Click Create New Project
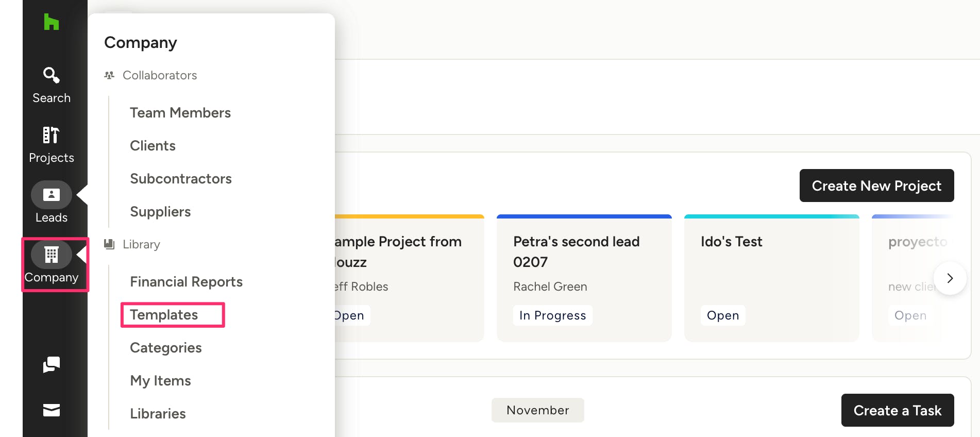Viewport: 980px width, 437px height. (876, 186)
